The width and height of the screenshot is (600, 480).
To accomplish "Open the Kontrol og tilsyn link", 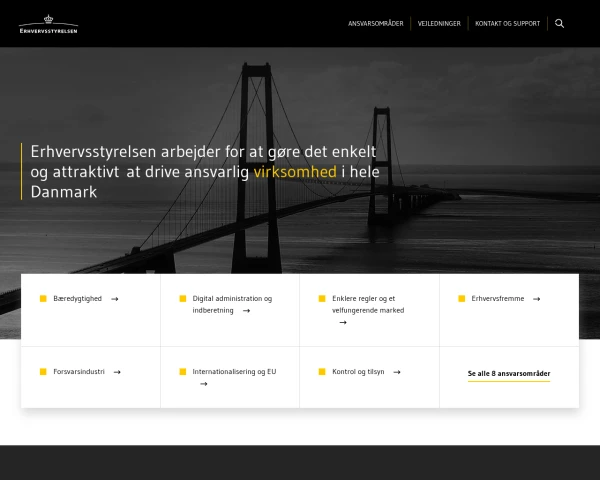I will 358,372.
